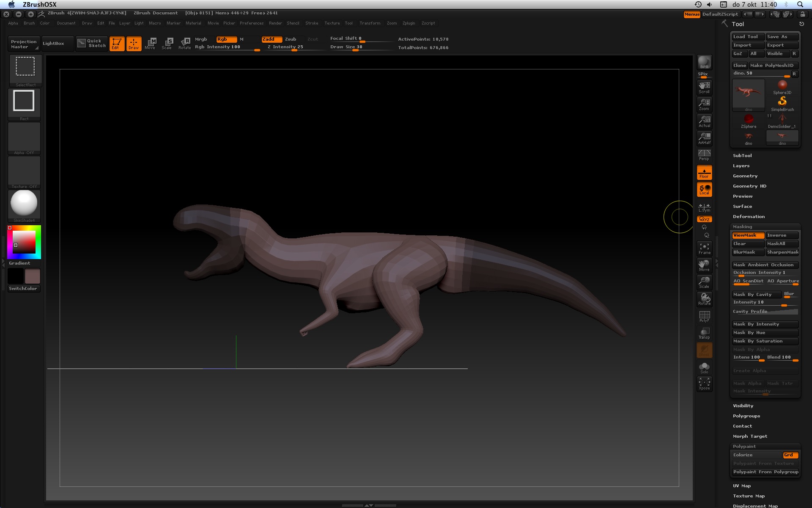This screenshot has height=508, width=812.
Task: Open Quick Sketch
Action: coord(92,43)
